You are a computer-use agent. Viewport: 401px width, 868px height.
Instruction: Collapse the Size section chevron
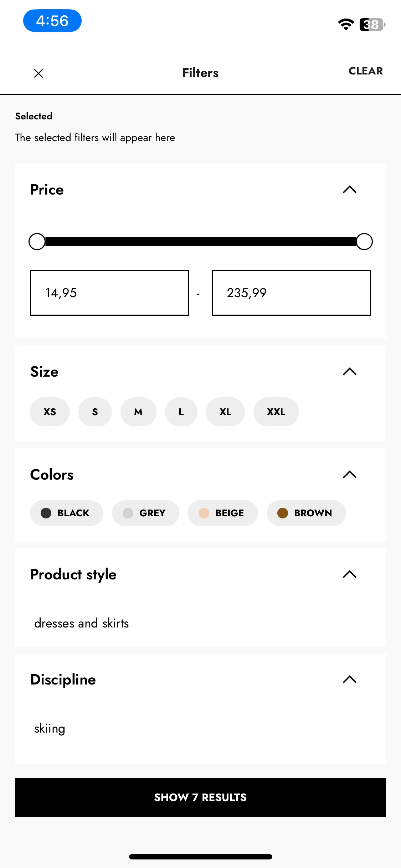[350, 372]
